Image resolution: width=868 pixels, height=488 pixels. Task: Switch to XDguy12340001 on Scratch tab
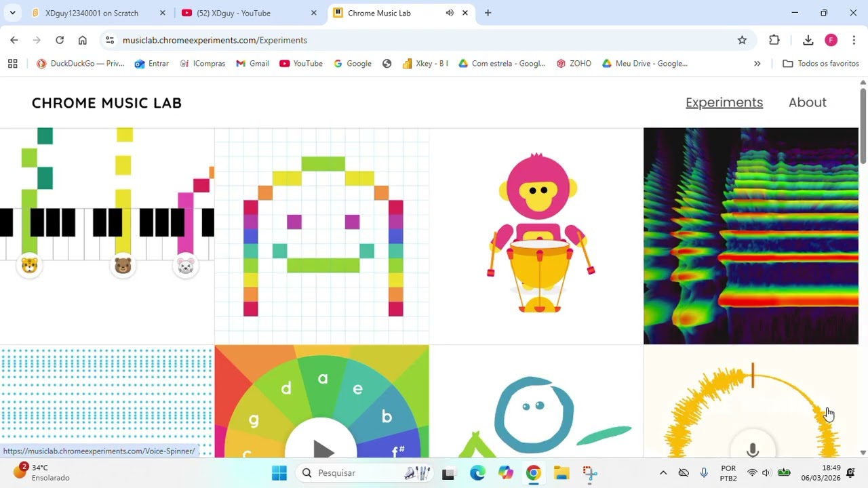pos(99,13)
